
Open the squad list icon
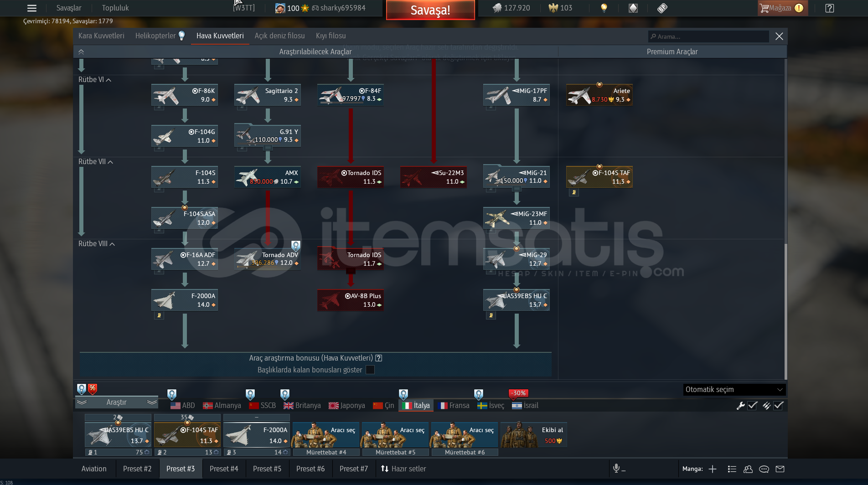click(x=732, y=469)
